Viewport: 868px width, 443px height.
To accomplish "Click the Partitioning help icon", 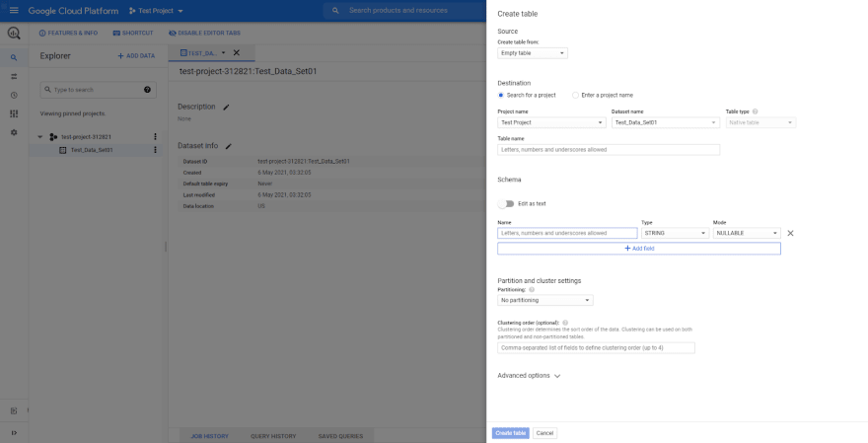I will pyautogui.click(x=532, y=290).
